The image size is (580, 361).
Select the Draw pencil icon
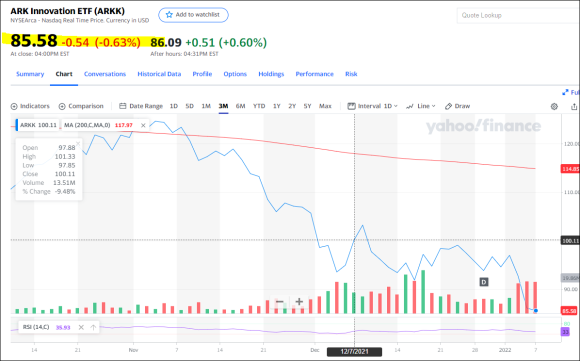448,107
